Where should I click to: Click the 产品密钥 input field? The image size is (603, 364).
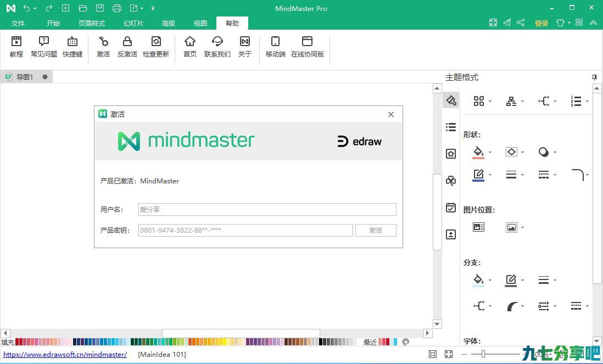pos(245,230)
